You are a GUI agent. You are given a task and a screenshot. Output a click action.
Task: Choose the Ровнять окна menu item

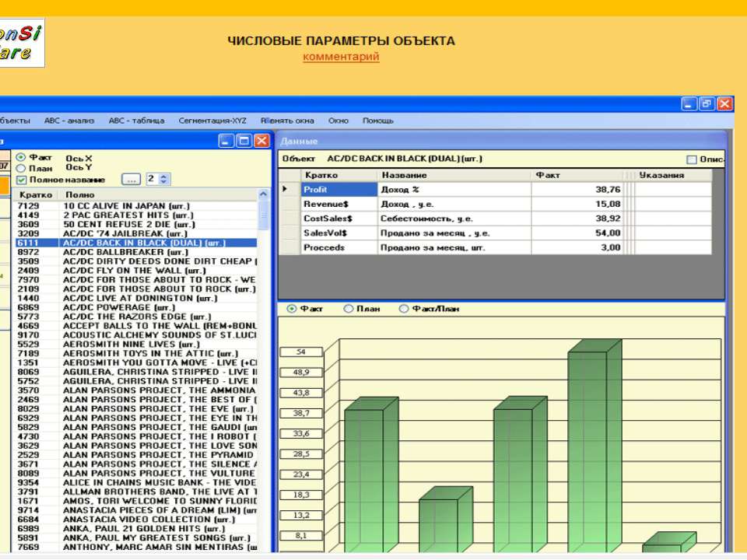click(287, 121)
